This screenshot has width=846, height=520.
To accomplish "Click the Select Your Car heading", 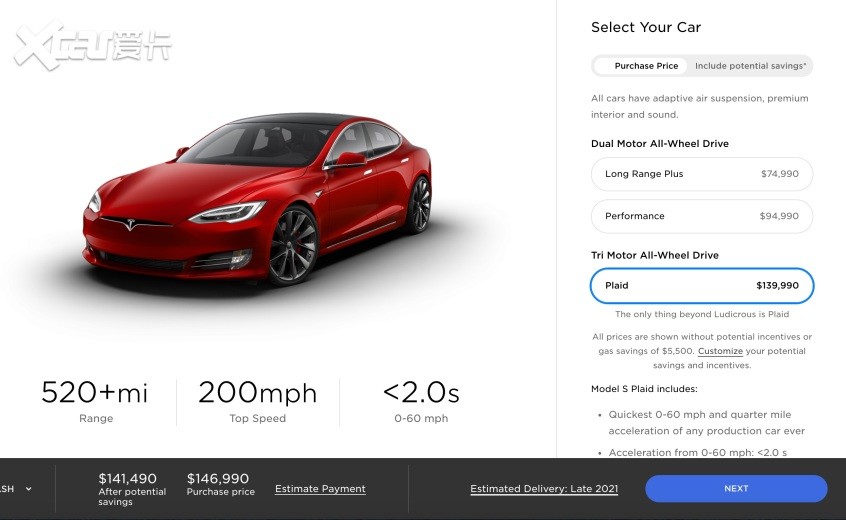I will pos(646,27).
